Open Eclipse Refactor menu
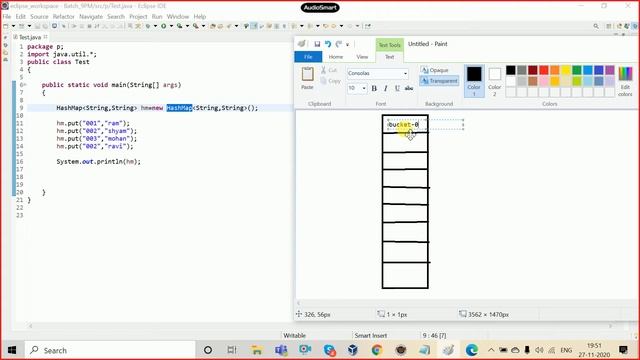Viewport: 640px width, 360px height. tap(64, 17)
